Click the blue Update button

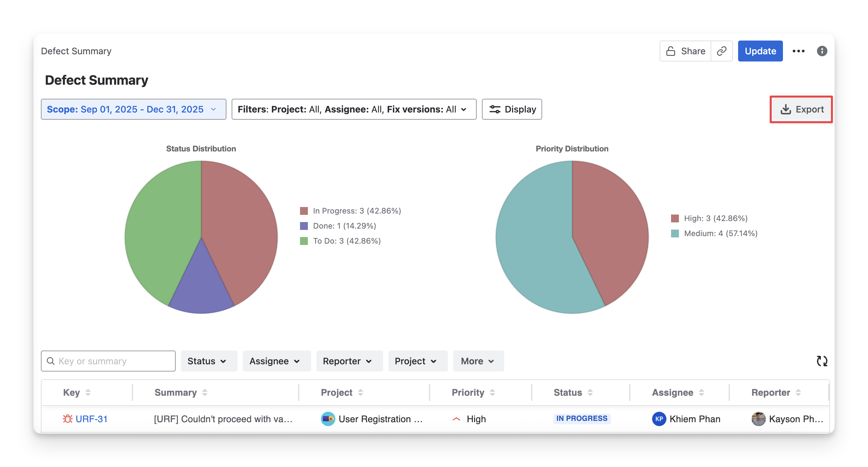[x=760, y=51]
